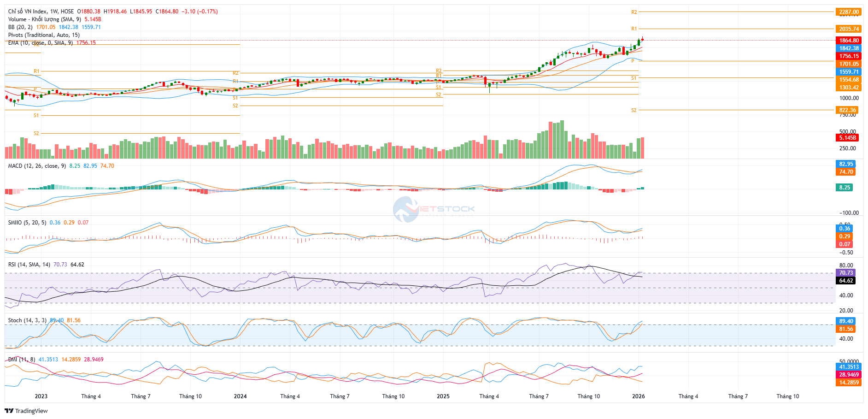Image resolution: width=868 pixels, height=419 pixels.
Task: Select the RSI (14, SMA, 14) legend
Action: click(29, 265)
